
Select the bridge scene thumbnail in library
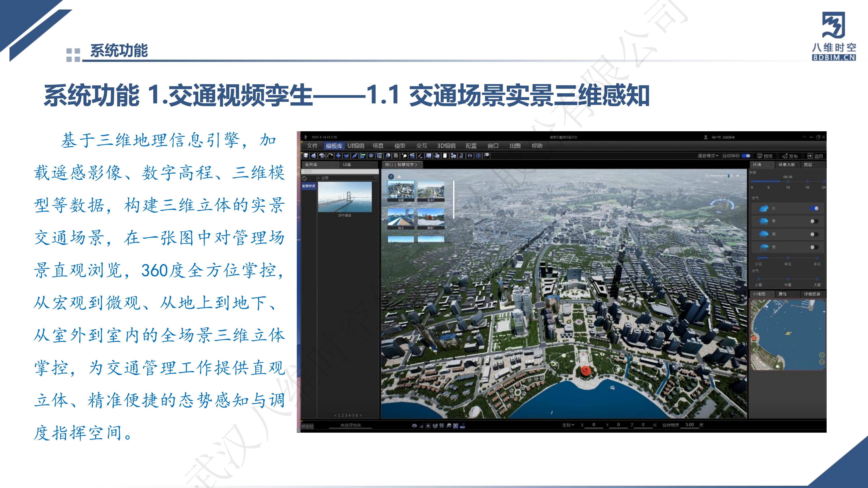pyautogui.click(x=344, y=197)
